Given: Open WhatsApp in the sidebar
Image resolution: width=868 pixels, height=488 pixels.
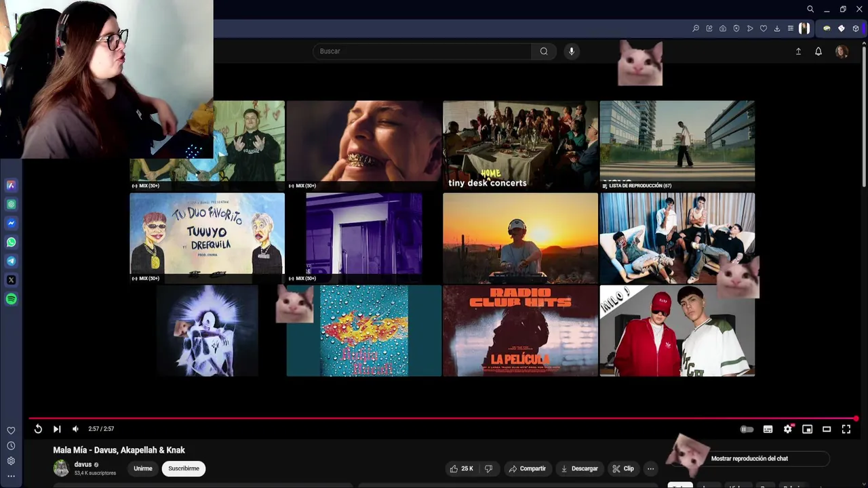Looking at the screenshot, I should pos(11,242).
